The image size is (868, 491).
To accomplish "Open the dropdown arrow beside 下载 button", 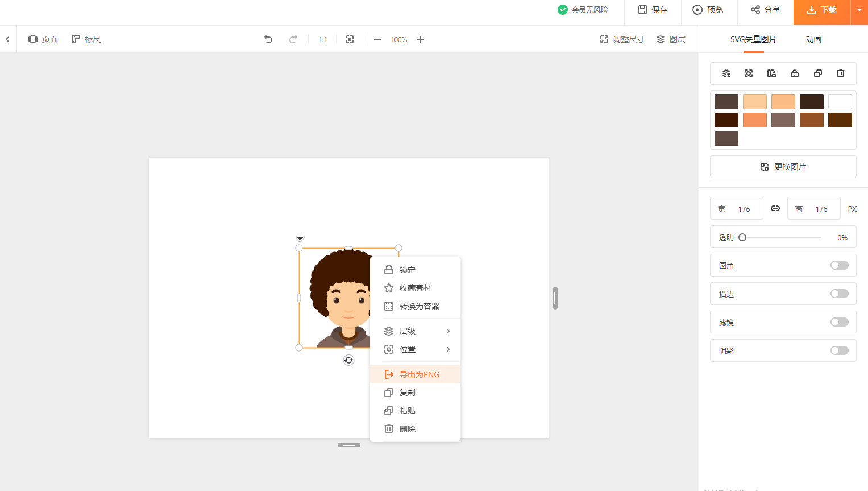I will click(859, 10).
